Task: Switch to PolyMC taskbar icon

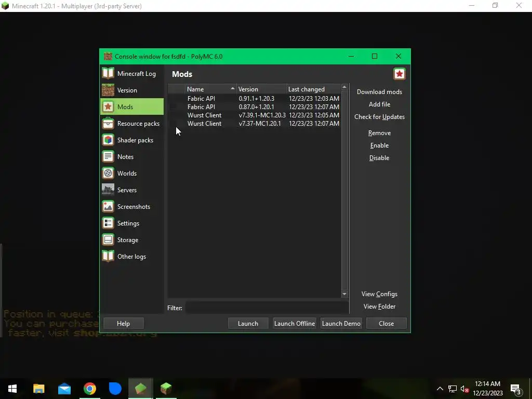Action: [140, 389]
